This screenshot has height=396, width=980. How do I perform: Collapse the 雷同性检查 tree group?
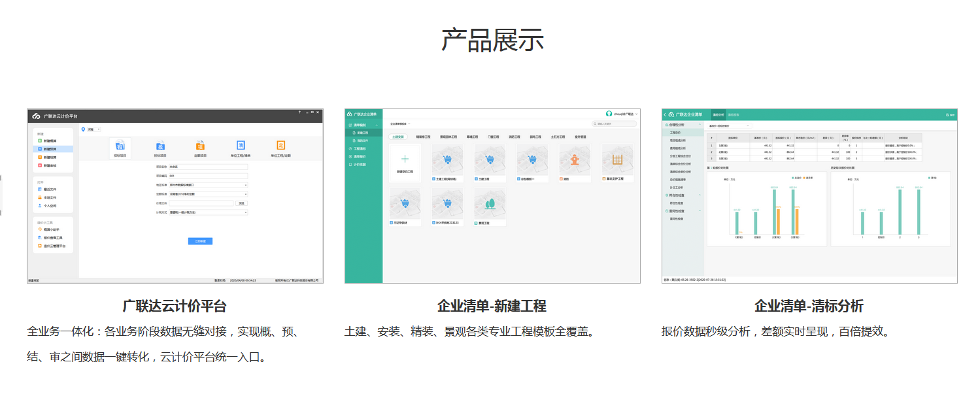coord(700,211)
